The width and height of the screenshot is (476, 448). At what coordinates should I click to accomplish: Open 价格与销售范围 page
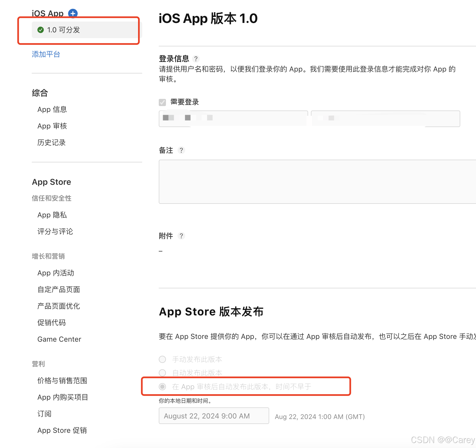(x=62, y=381)
